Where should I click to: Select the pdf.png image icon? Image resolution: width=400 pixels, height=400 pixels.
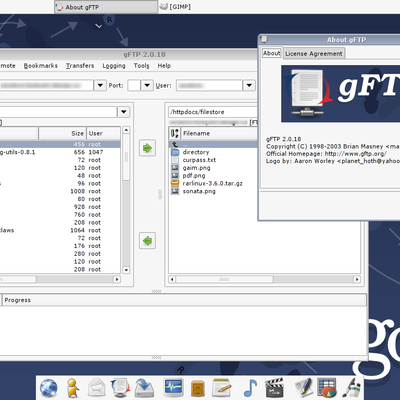tap(175, 176)
